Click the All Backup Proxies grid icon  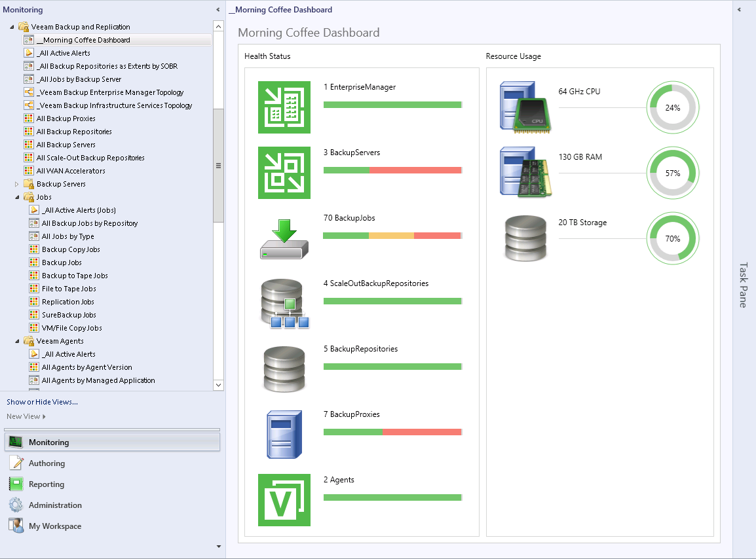pos(28,118)
